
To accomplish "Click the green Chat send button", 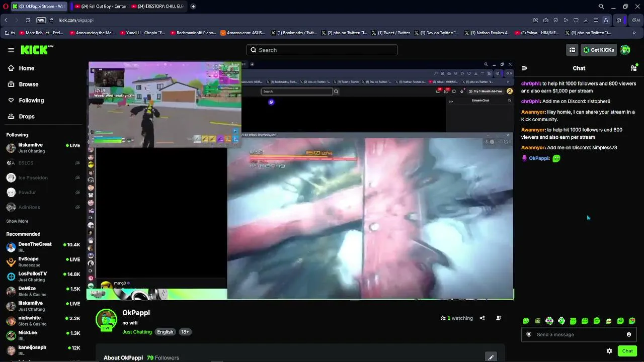I will point(627,351).
